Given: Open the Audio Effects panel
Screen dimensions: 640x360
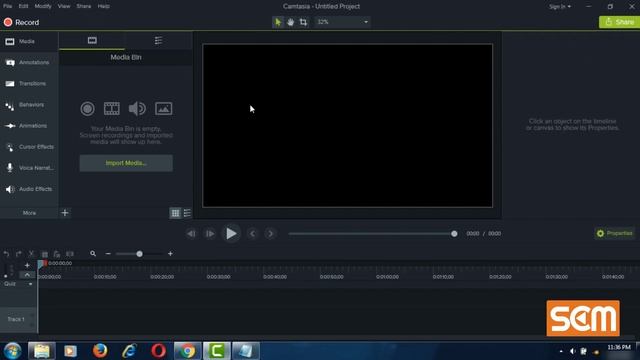Looking at the screenshot, I should [x=29, y=189].
